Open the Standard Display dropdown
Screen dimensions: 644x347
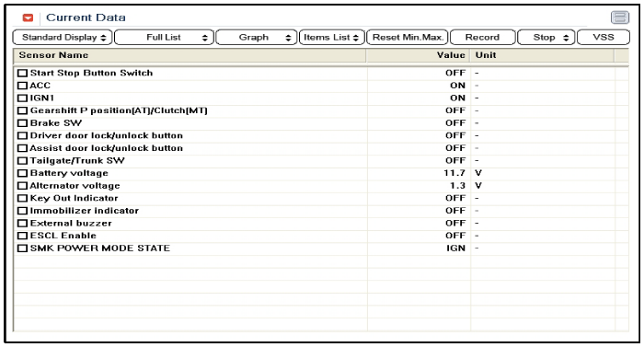point(63,38)
